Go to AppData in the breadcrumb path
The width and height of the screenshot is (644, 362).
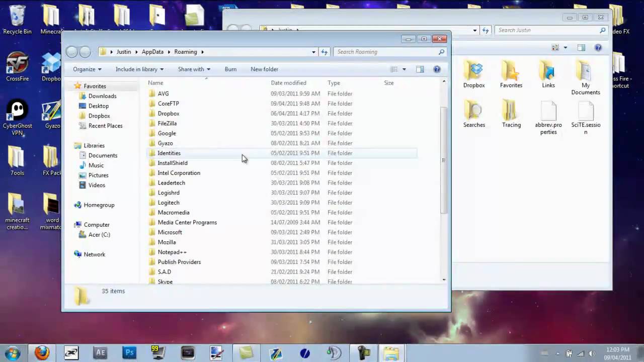click(152, 52)
